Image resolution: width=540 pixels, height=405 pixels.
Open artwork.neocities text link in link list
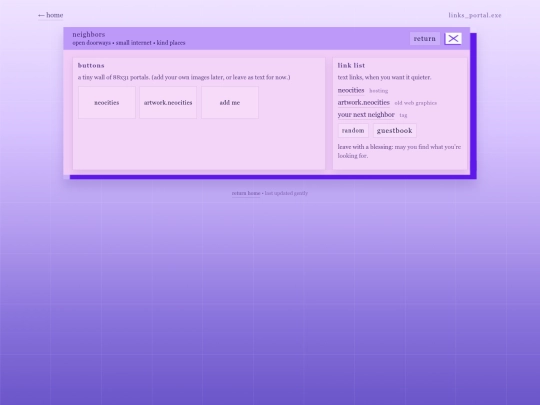[364, 103]
